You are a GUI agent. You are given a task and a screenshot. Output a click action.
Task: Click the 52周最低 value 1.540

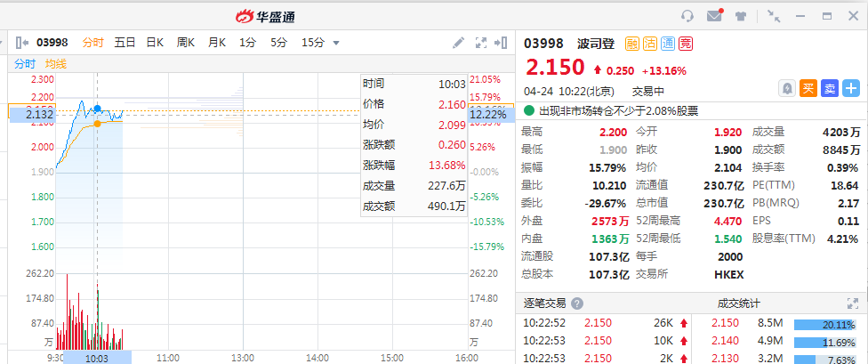(727, 239)
